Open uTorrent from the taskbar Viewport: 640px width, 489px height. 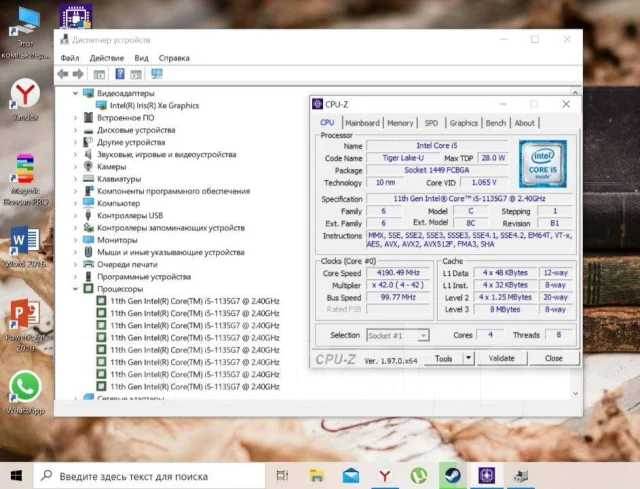(x=418, y=476)
